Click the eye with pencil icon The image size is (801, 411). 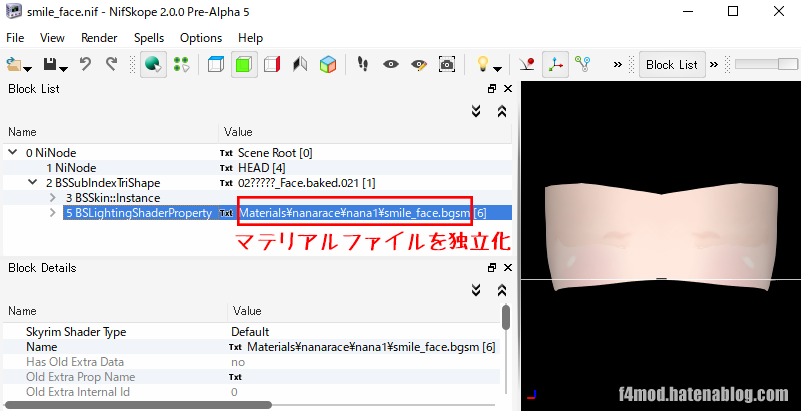pos(419,64)
